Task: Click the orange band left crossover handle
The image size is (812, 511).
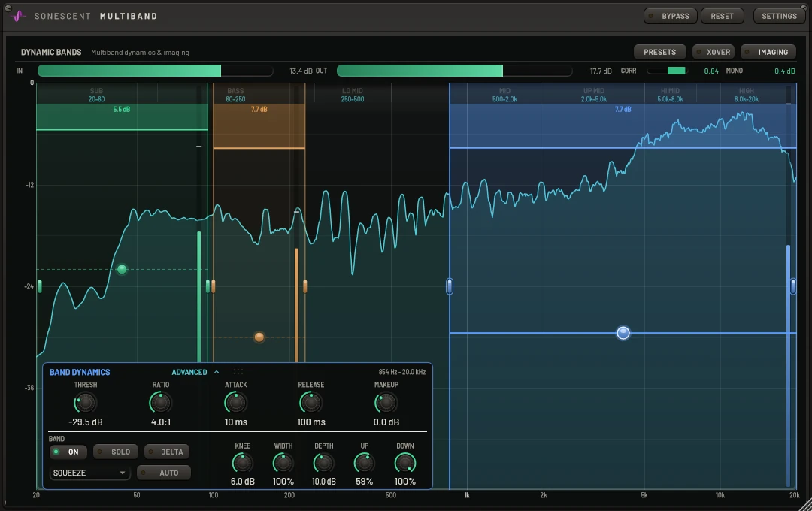Action: click(x=214, y=286)
